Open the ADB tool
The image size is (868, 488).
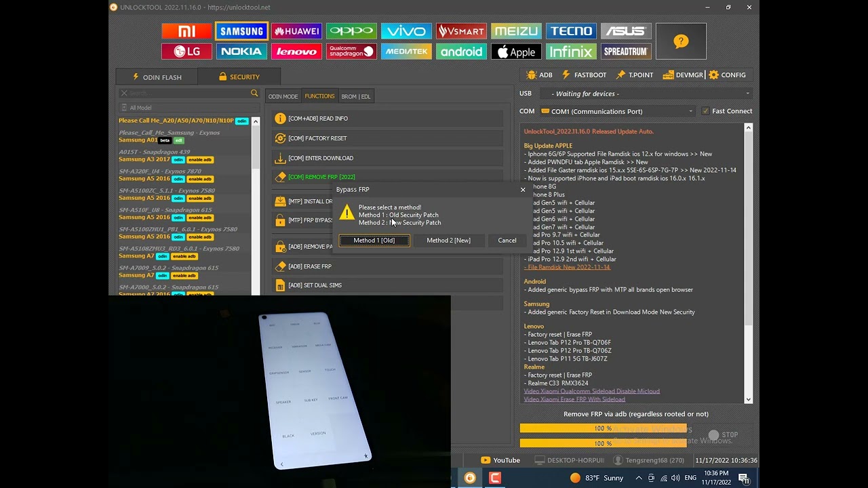539,75
